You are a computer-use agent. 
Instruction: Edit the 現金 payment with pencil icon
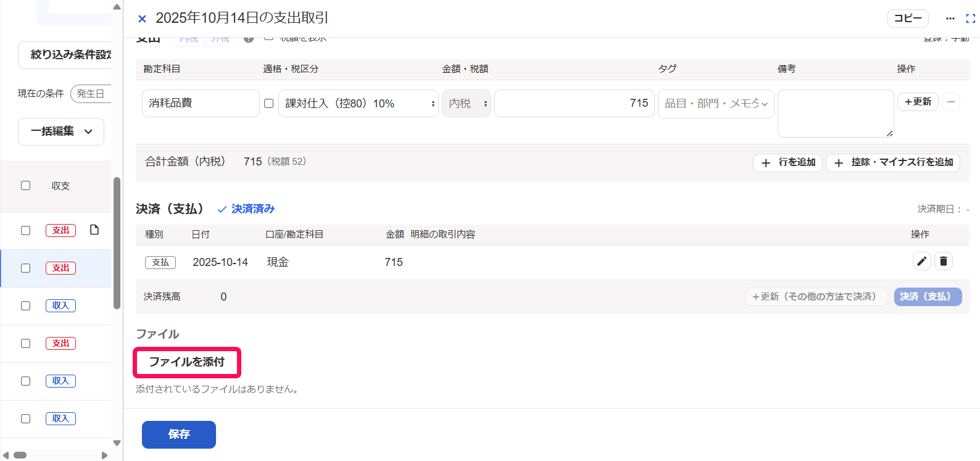tap(922, 261)
